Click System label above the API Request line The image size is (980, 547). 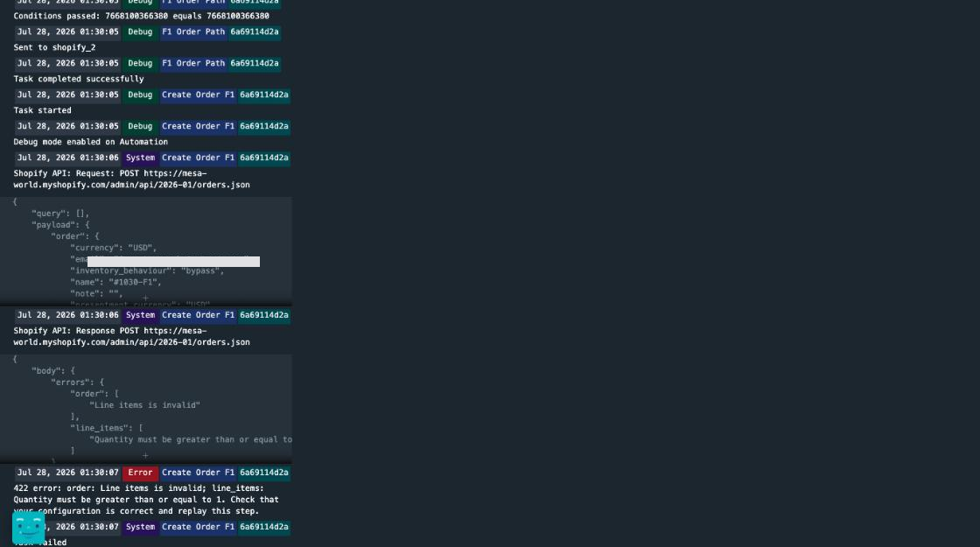click(x=140, y=158)
